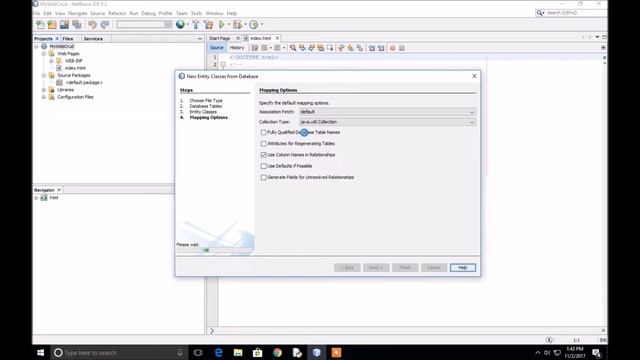
Task: Click the Cancel button in dialog
Action: pos(433,268)
